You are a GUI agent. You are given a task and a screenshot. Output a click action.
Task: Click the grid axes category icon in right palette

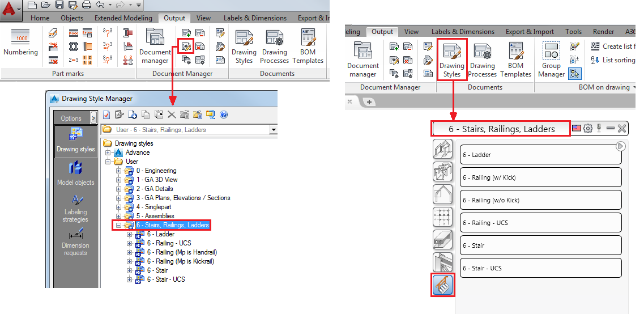coord(443,217)
